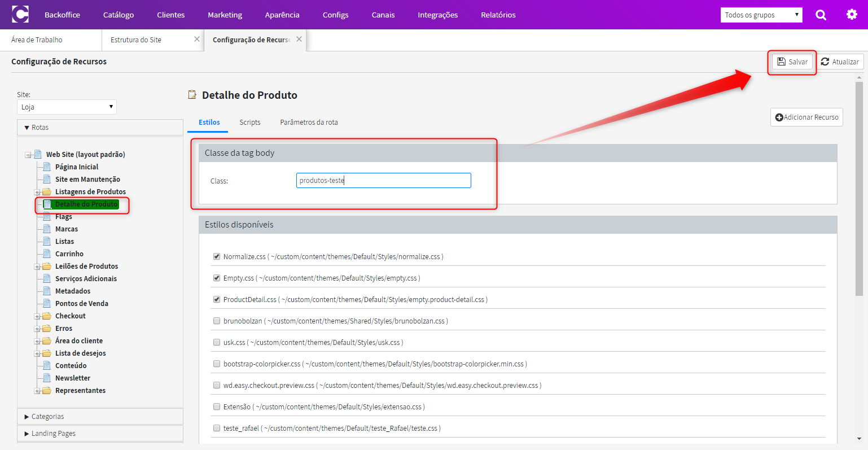
Task: Close the Configuração de Recursos tab
Action: (x=299, y=39)
